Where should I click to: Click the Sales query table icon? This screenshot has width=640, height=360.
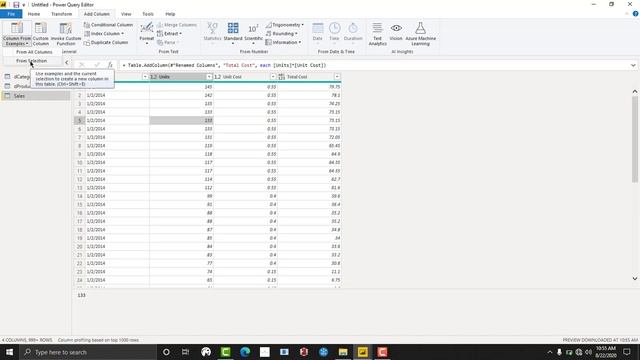click(x=7, y=96)
